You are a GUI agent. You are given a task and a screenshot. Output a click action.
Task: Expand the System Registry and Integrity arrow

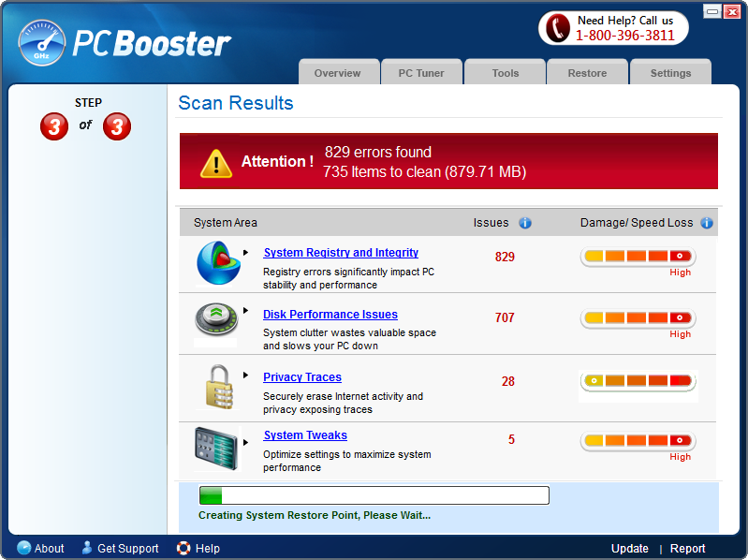pyautogui.click(x=245, y=252)
